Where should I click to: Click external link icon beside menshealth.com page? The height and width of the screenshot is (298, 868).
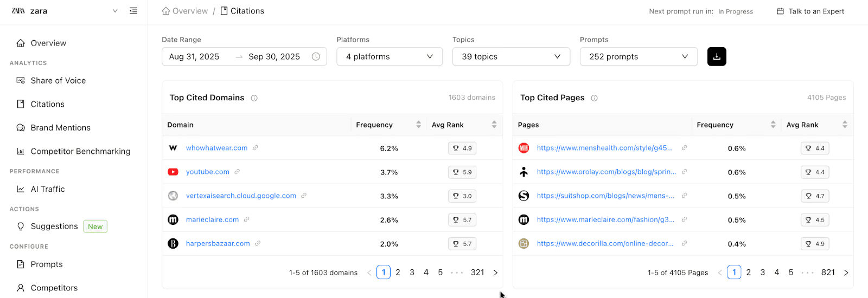click(684, 148)
